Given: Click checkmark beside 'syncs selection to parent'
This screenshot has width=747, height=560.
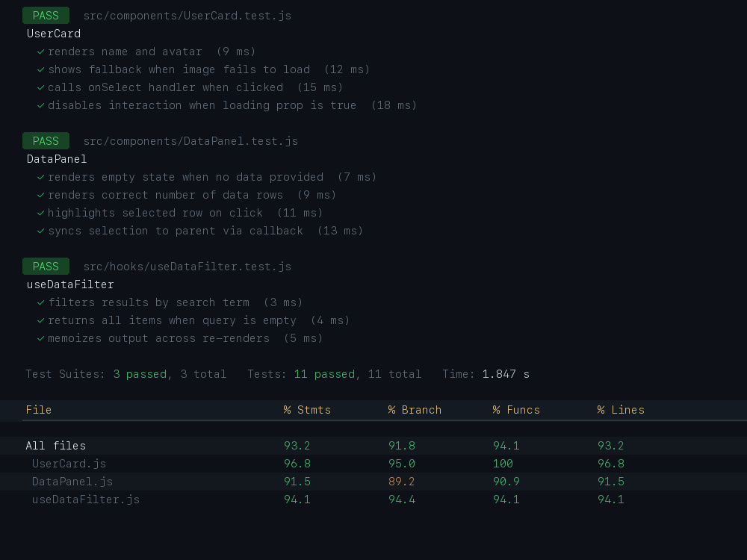Looking at the screenshot, I should point(41,231).
